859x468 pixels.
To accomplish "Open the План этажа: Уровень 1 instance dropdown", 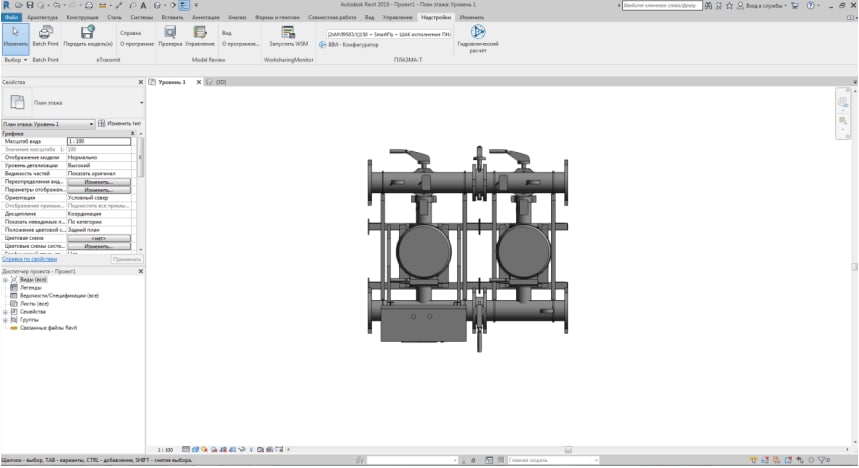I will 48,124.
